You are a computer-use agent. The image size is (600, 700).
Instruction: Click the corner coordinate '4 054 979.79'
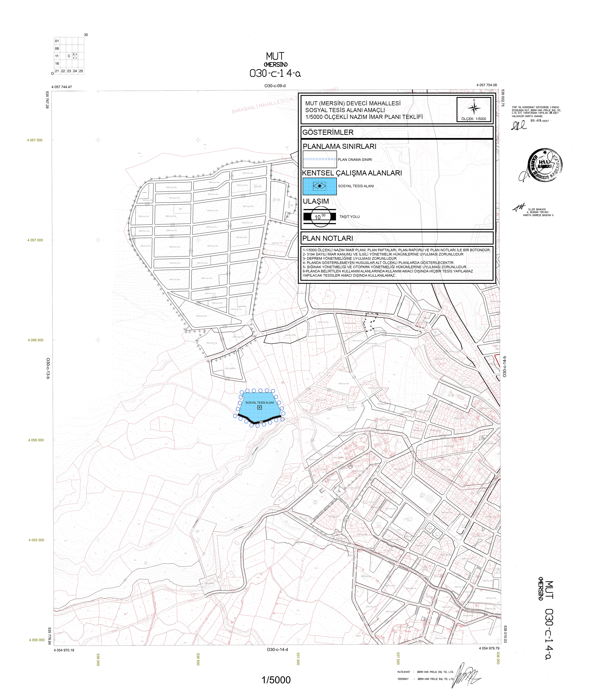click(x=489, y=648)
